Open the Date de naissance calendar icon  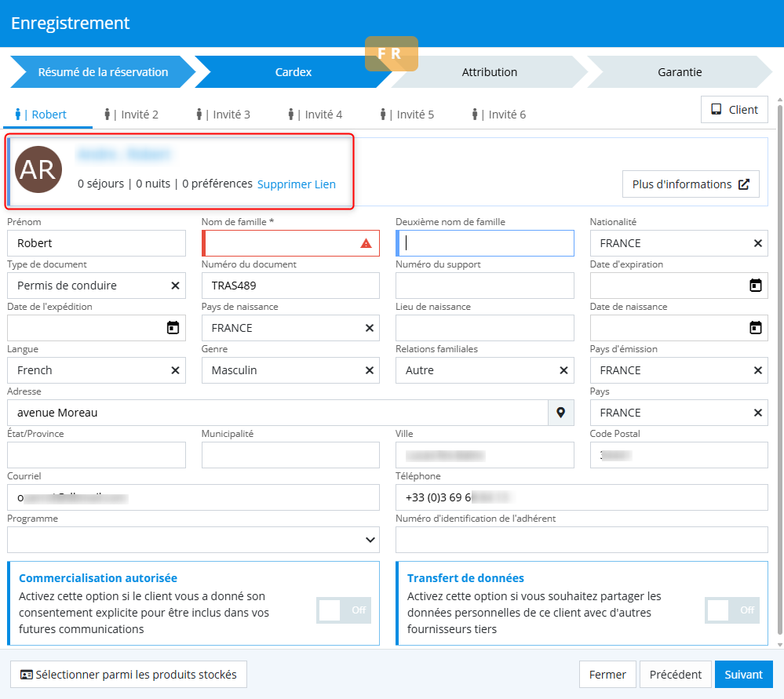click(x=755, y=328)
